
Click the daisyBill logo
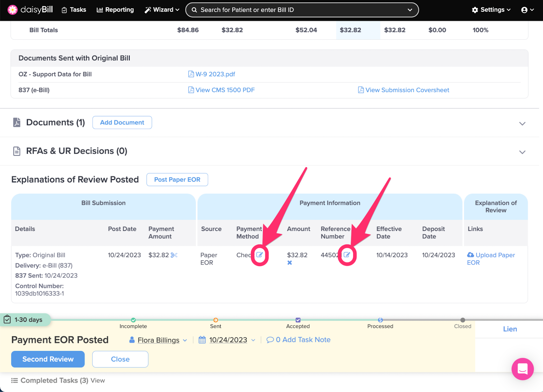(30, 10)
